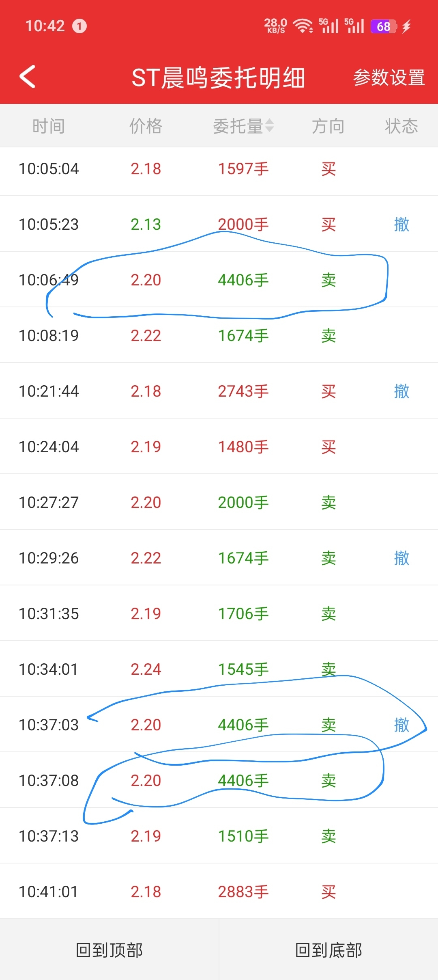Select the 10:06:49 4406手 sell row
The width and height of the screenshot is (438, 980).
coord(219,279)
